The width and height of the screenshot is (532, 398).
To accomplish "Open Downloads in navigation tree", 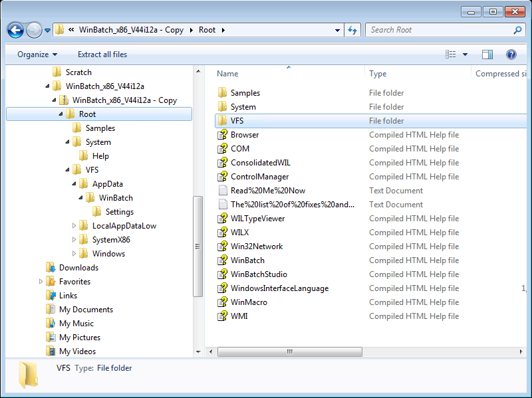I will tap(72, 268).
